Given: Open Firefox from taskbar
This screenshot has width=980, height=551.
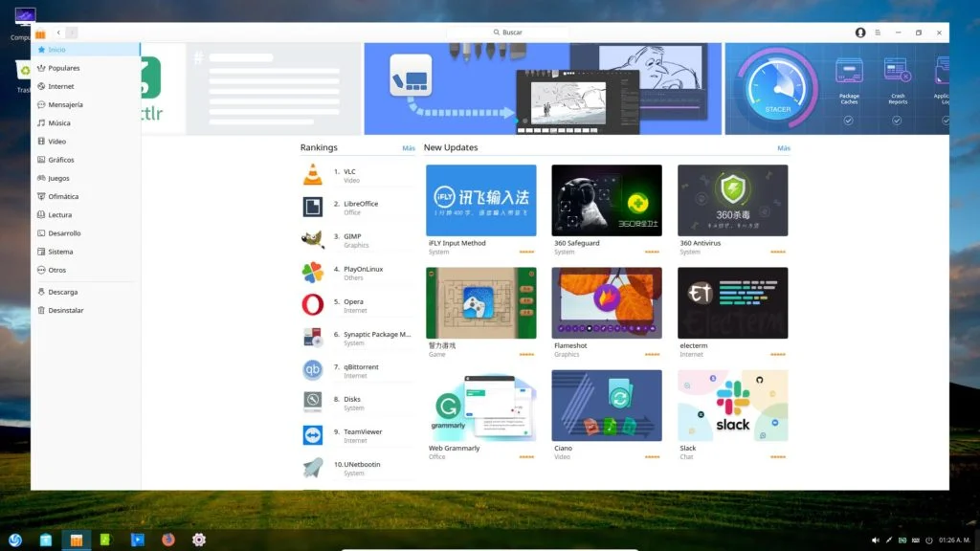Looking at the screenshot, I should [168, 540].
